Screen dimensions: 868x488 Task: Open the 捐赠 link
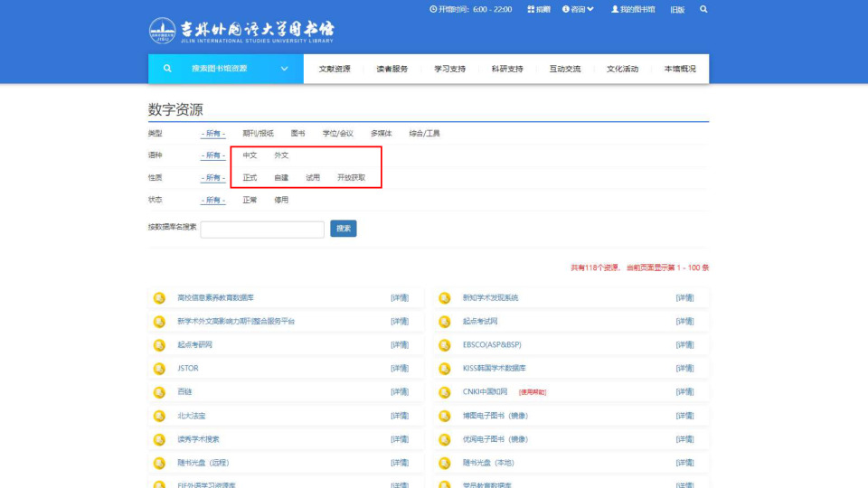click(x=543, y=9)
